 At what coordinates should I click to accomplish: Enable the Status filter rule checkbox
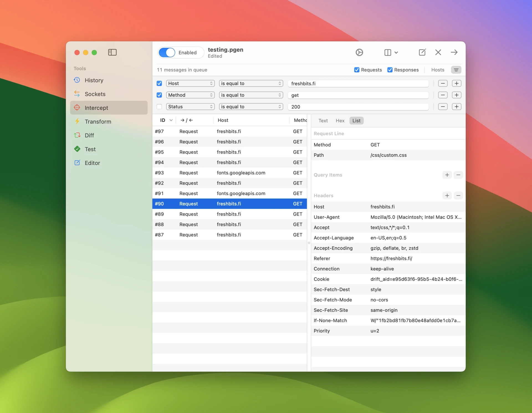(x=159, y=107)
